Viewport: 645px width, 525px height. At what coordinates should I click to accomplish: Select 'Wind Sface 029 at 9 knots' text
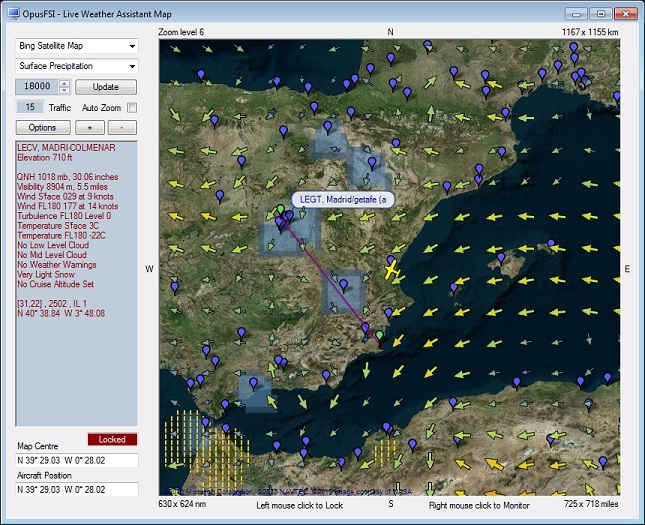(65, 197)
